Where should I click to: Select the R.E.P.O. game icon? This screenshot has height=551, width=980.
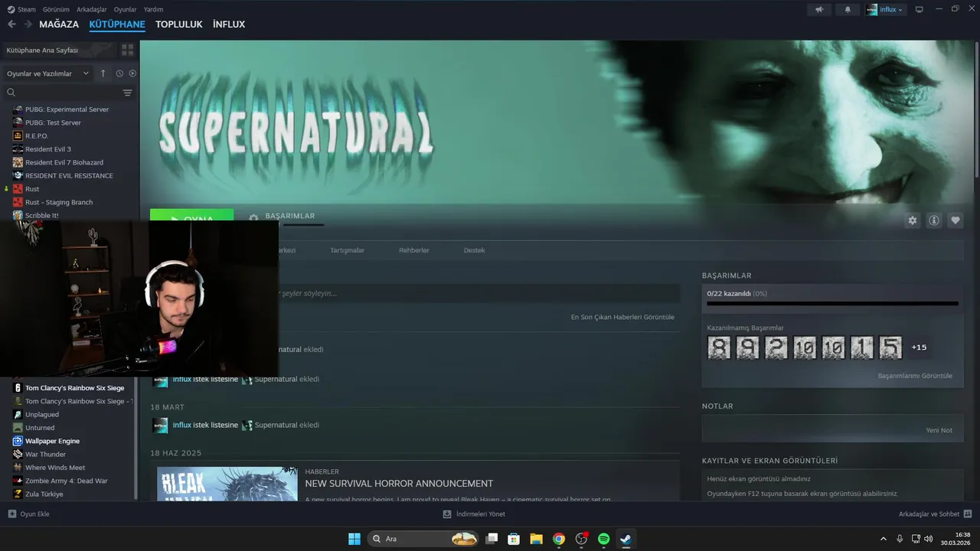18,135
